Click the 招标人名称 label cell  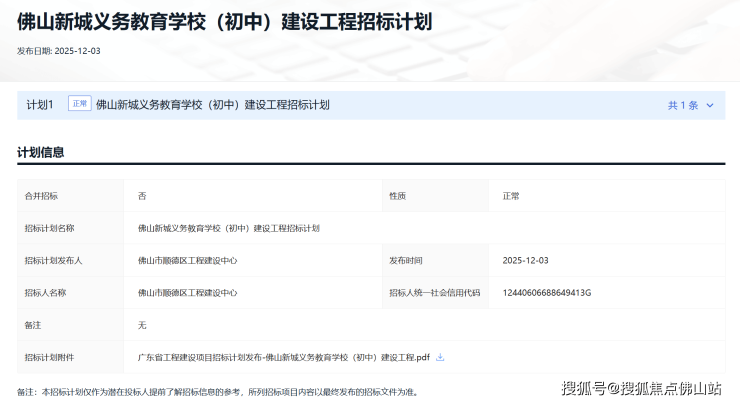(70, 293)
